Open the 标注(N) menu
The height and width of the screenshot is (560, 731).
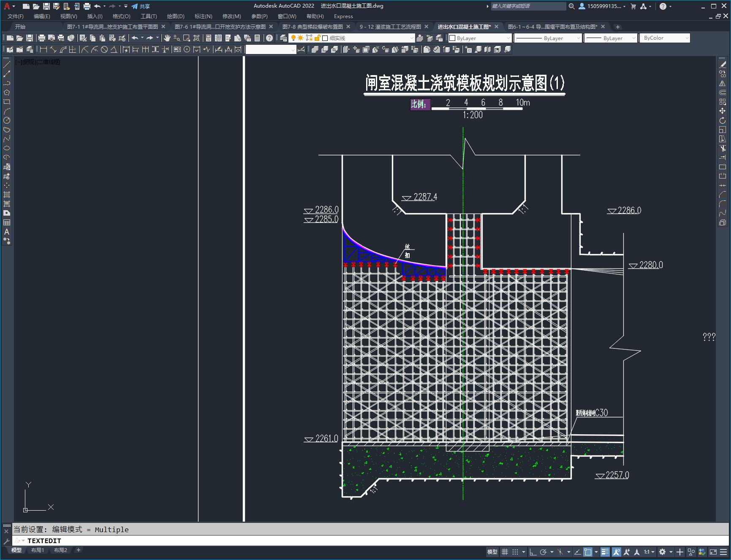tap(203, 16)
